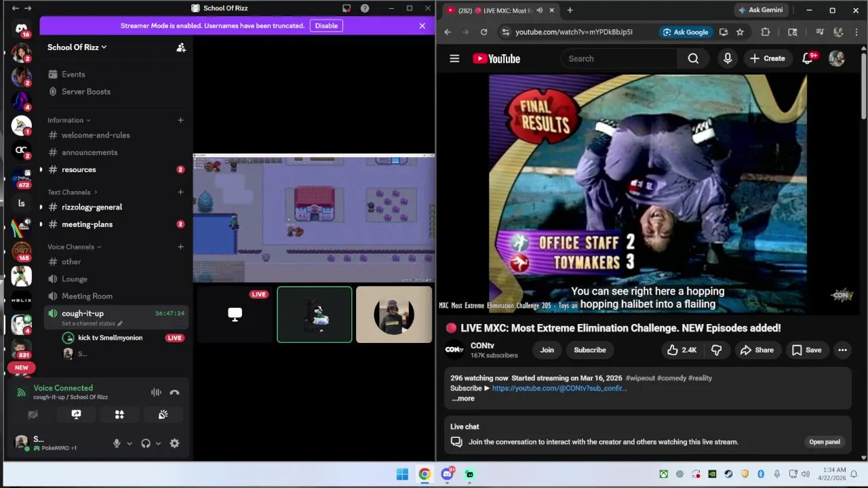Viewport: 868px width, 488px height.
Task: Dislike the MXC live video
Action: click(x=716, y=350)
